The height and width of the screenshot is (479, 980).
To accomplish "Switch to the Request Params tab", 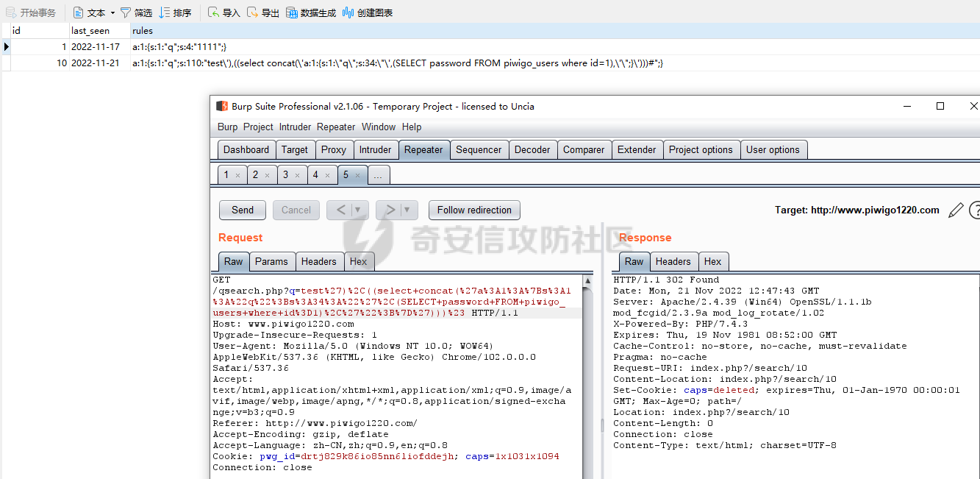I will [272, 261].
